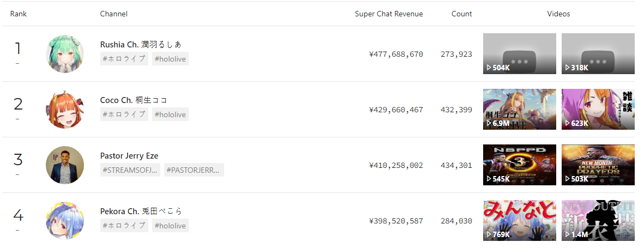Open Rushia's 504K views video thumbnail
The height and width of the screenshot is (248, 644).
[519, 53]
